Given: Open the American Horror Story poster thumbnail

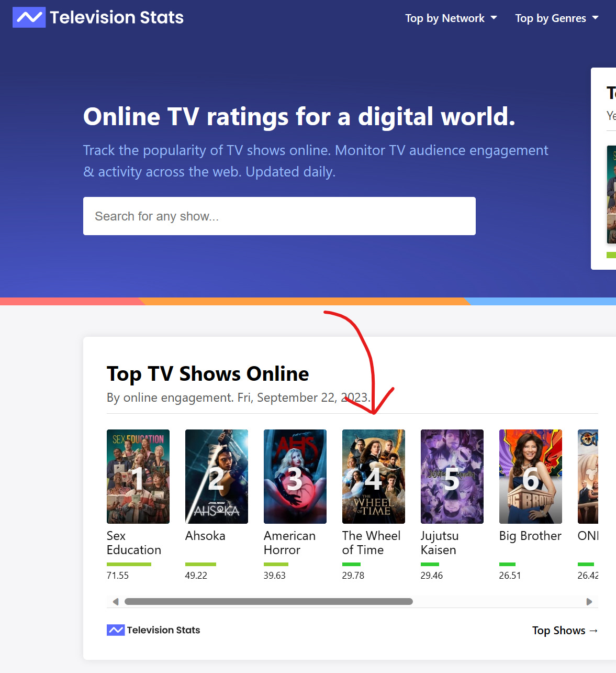Looking at the screenshot, I should click(x=295, y=477).
